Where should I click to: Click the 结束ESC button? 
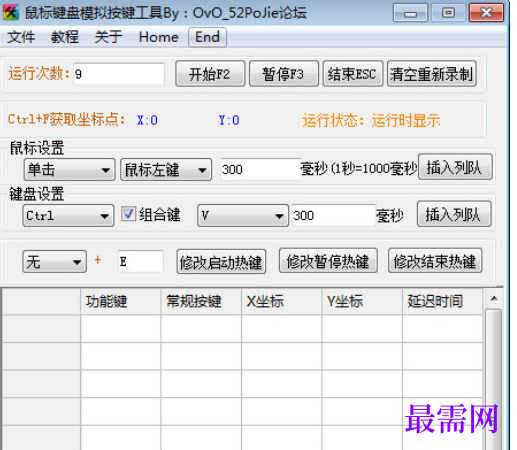click(x=353, y=74)
